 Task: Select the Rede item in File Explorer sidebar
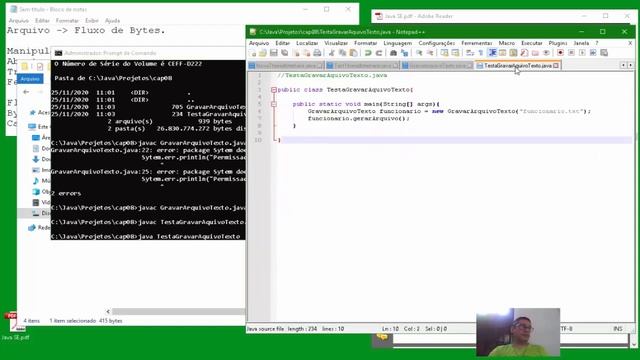click(x=39, y=228)
